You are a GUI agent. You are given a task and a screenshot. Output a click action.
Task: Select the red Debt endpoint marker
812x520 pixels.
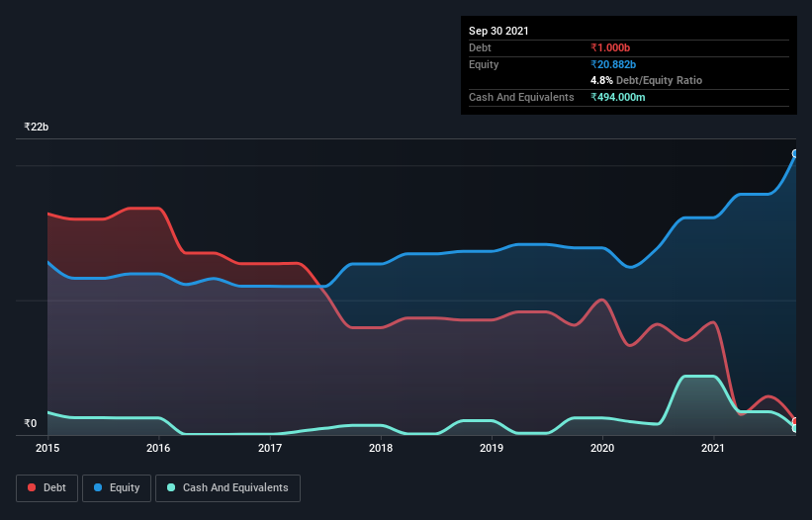(x=795, y=421)
